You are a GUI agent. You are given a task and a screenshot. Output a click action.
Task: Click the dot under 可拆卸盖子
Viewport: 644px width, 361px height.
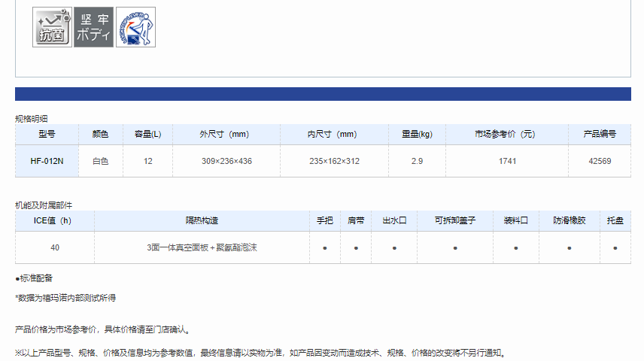tap(455, 248)
